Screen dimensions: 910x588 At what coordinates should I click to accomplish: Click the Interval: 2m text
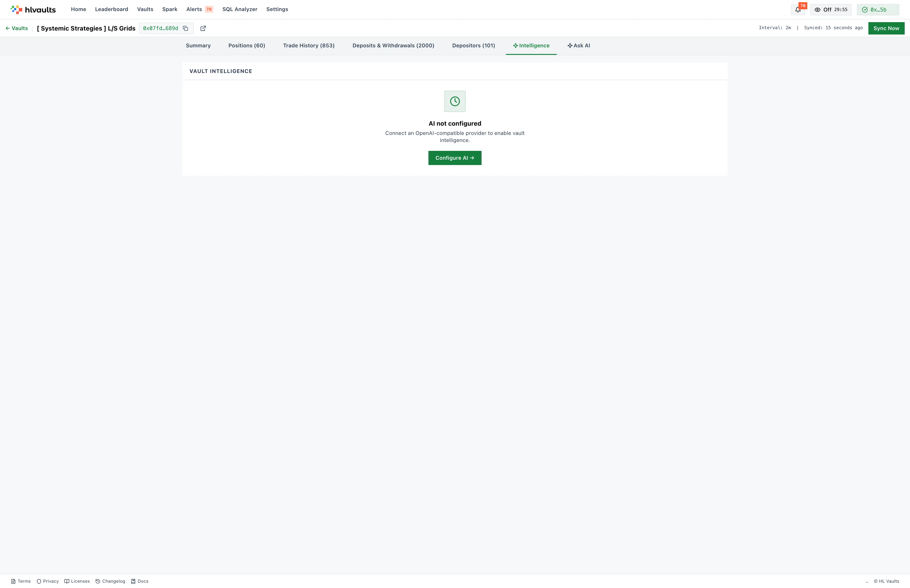775,28
